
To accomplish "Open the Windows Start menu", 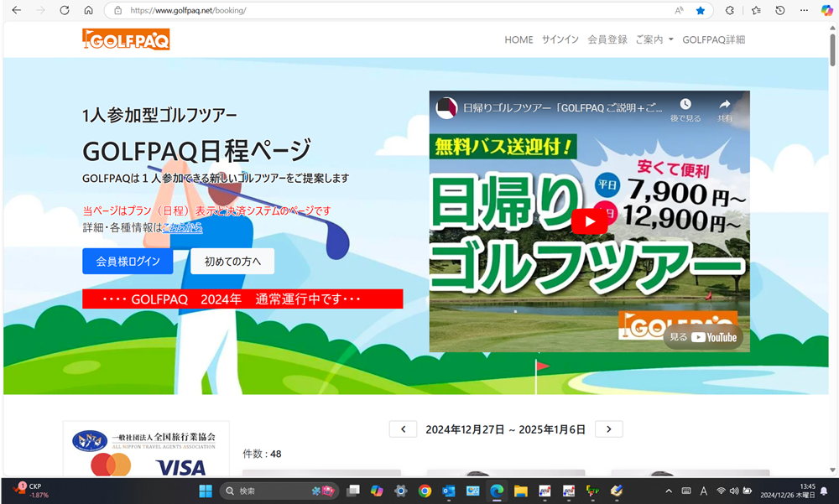I will pos(206,491).
